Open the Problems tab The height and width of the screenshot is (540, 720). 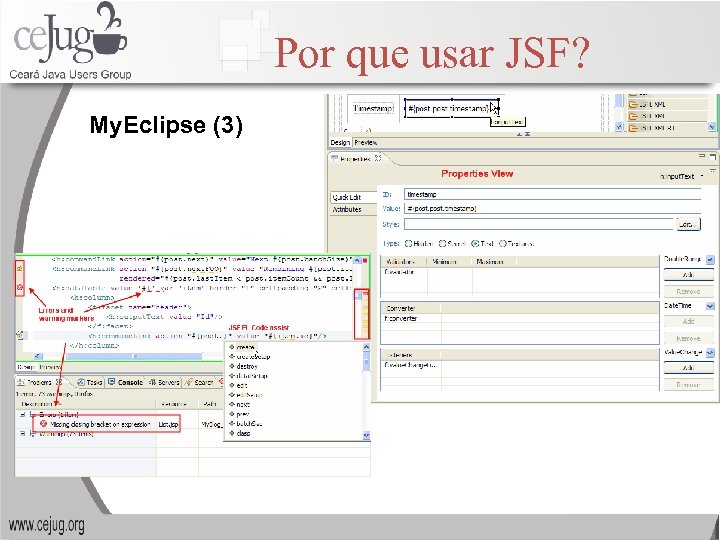pos(40,382)
